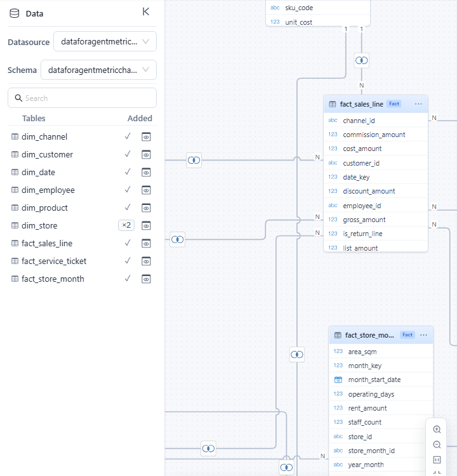Preview fact_service_ticket table with eye icon
457x476 pixels.
[146, 261]
